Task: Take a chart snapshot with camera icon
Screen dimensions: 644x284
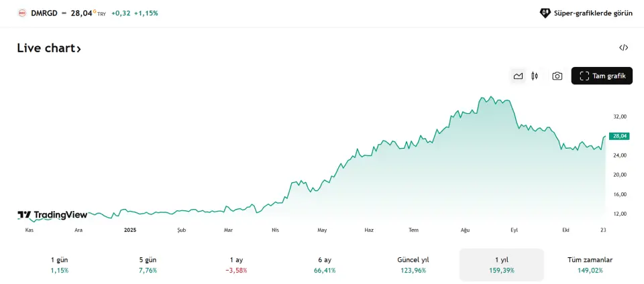Action: click(557, 76)
